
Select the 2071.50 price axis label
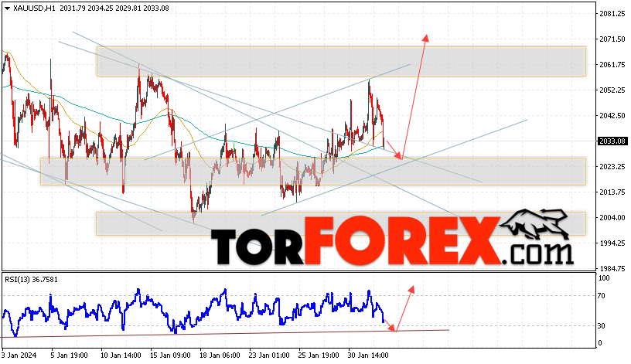[x=612, y=39]
